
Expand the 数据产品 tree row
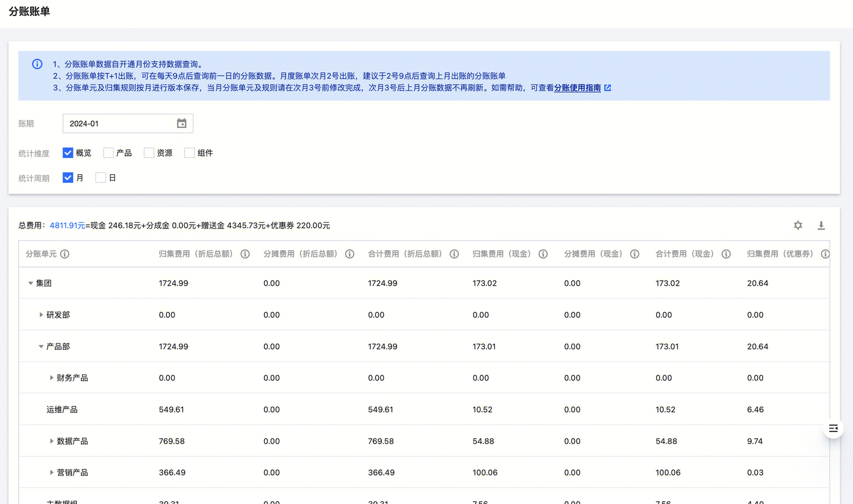(x=51, y=441)
